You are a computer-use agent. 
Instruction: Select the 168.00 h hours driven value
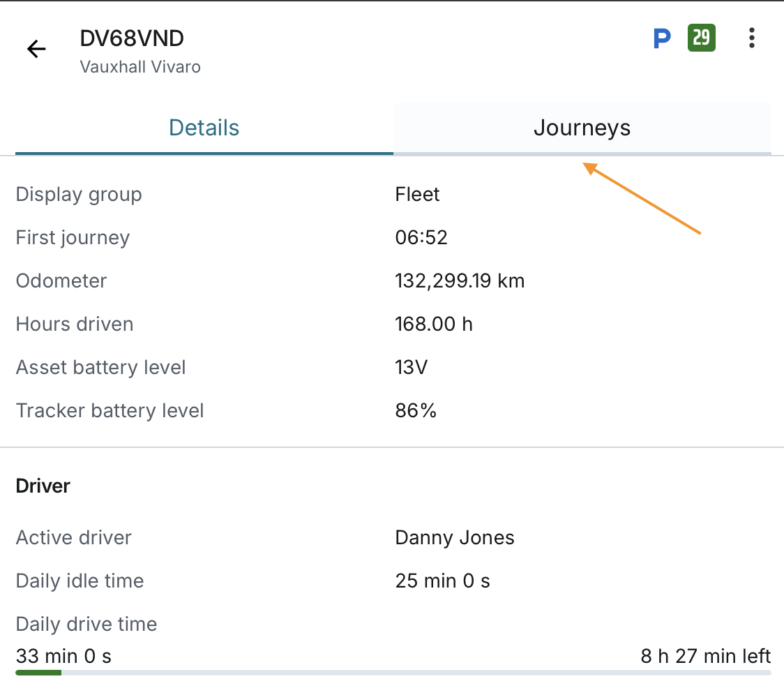(433, 324)
